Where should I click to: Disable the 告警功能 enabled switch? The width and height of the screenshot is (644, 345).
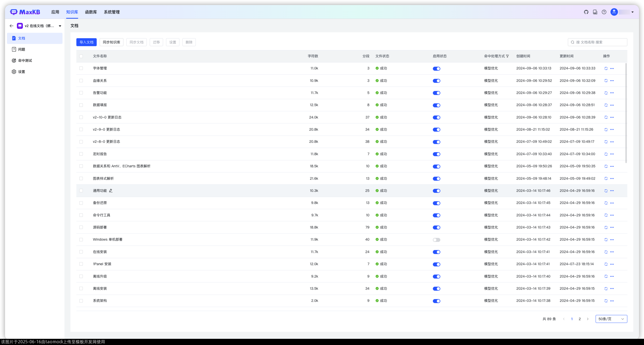coord(437,93)
